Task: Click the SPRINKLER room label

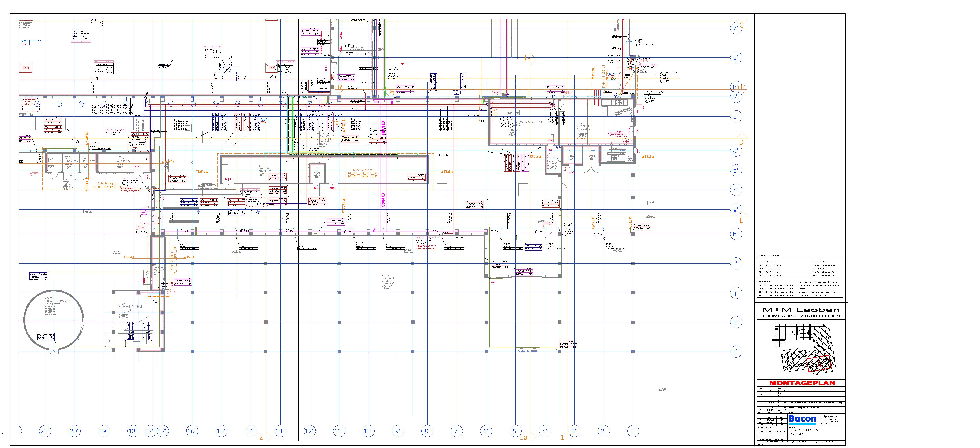Action: tap(584, 126)
